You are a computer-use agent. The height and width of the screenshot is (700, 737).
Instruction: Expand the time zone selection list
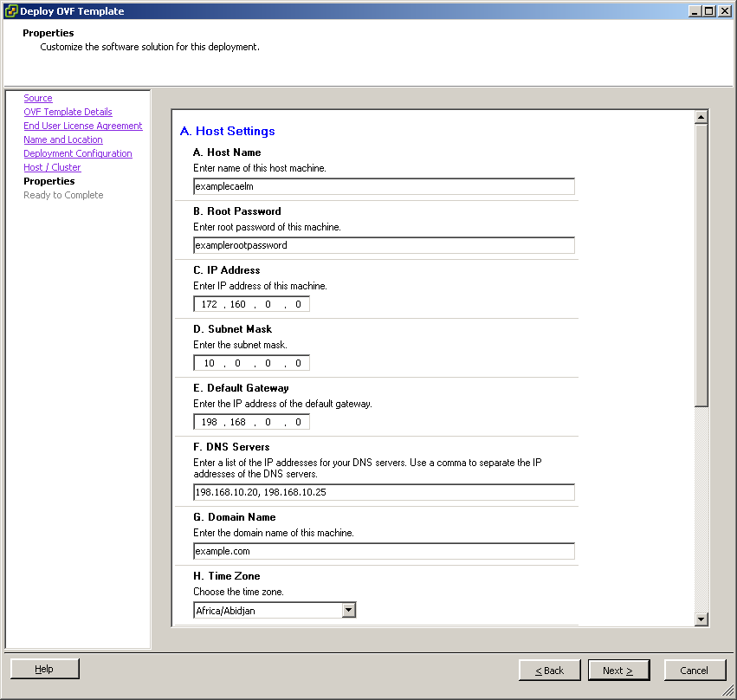pos(348,609)
